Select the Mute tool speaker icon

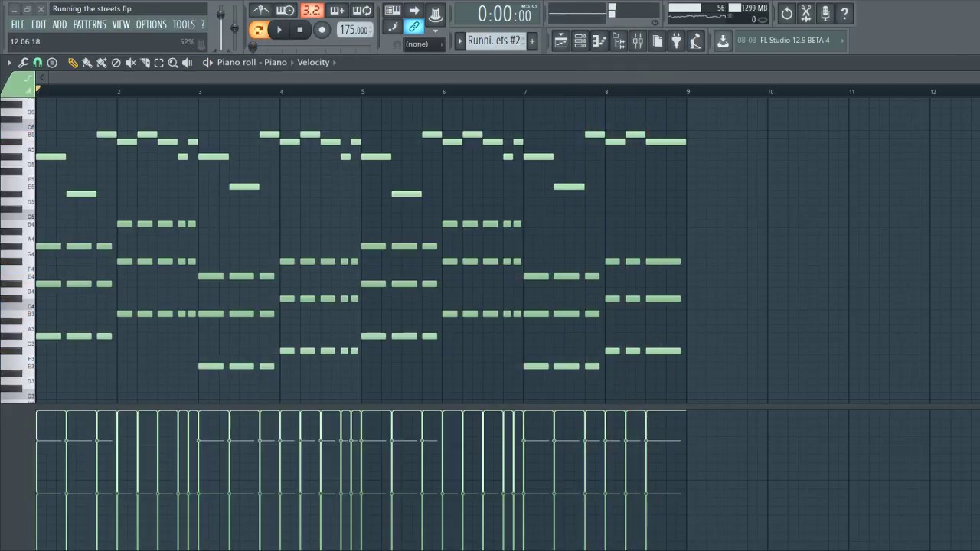[131, 63]
